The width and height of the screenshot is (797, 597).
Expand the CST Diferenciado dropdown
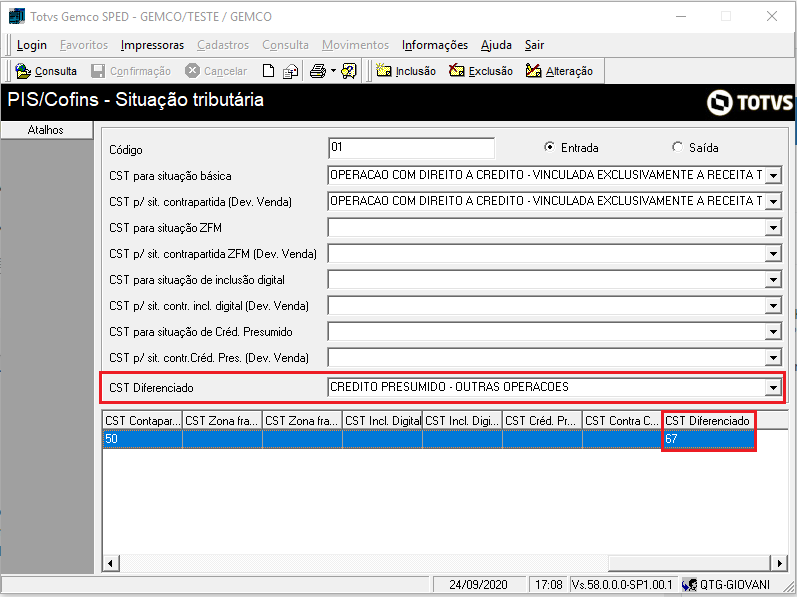click(x=773, y=388)
